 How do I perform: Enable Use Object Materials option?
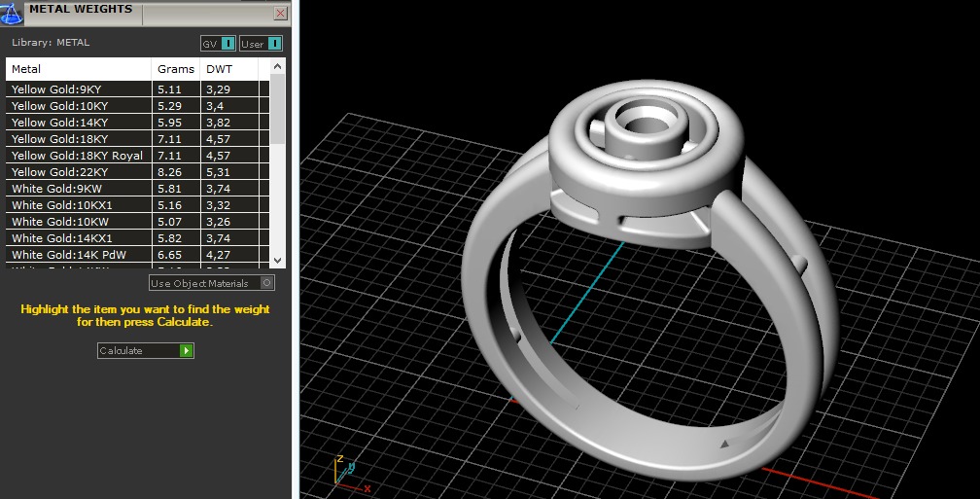pos(211,283)
